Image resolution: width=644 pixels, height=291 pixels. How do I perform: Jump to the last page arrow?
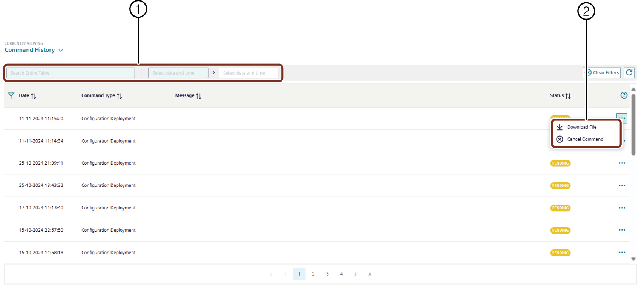(370, 274)
